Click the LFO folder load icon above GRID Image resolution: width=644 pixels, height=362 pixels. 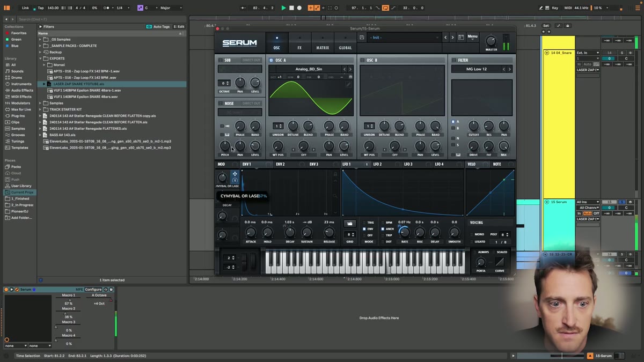350,223
